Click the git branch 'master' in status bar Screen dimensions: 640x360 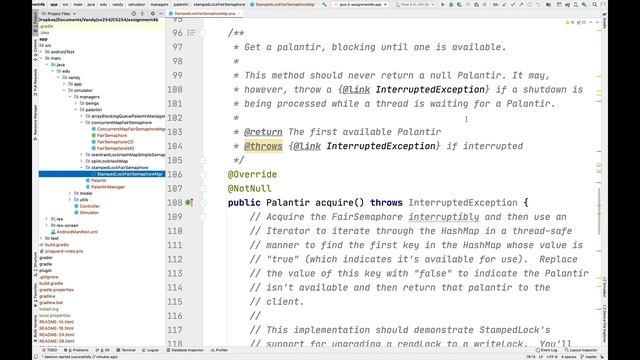tap(589, 357)
